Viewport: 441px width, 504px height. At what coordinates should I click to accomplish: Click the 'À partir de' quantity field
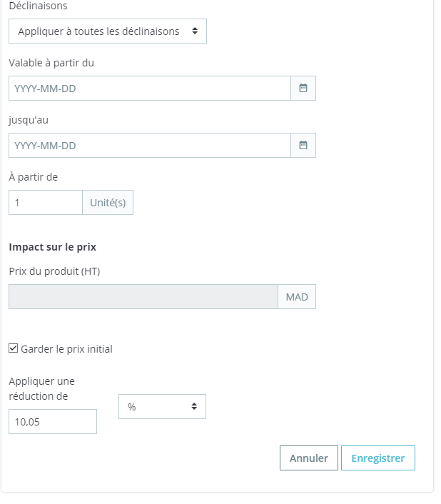46,203
